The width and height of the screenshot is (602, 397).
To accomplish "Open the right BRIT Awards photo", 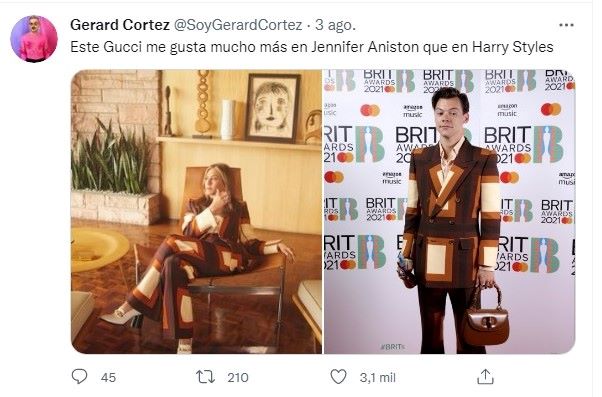I will [450, 212].
